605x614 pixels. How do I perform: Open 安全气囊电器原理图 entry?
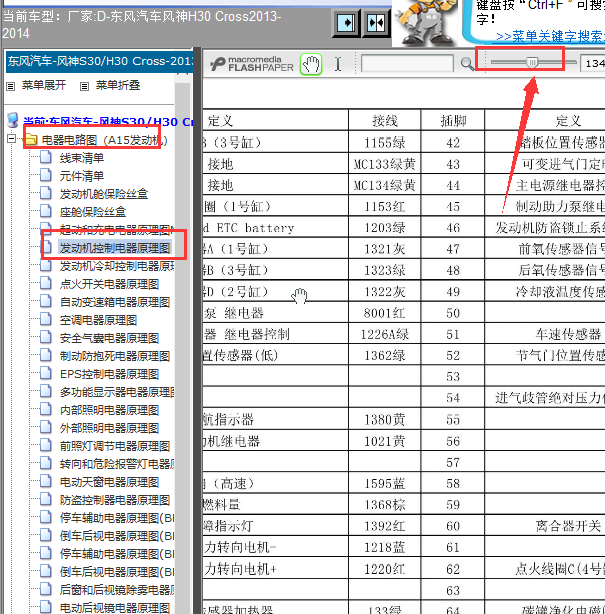point(109,338)
